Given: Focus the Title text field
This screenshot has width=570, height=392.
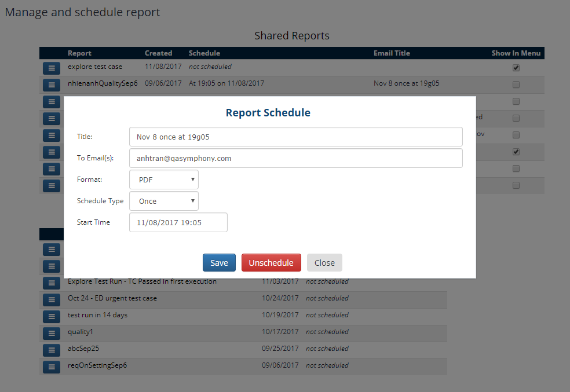Looking at the screenshot, I should click(295, 137).
